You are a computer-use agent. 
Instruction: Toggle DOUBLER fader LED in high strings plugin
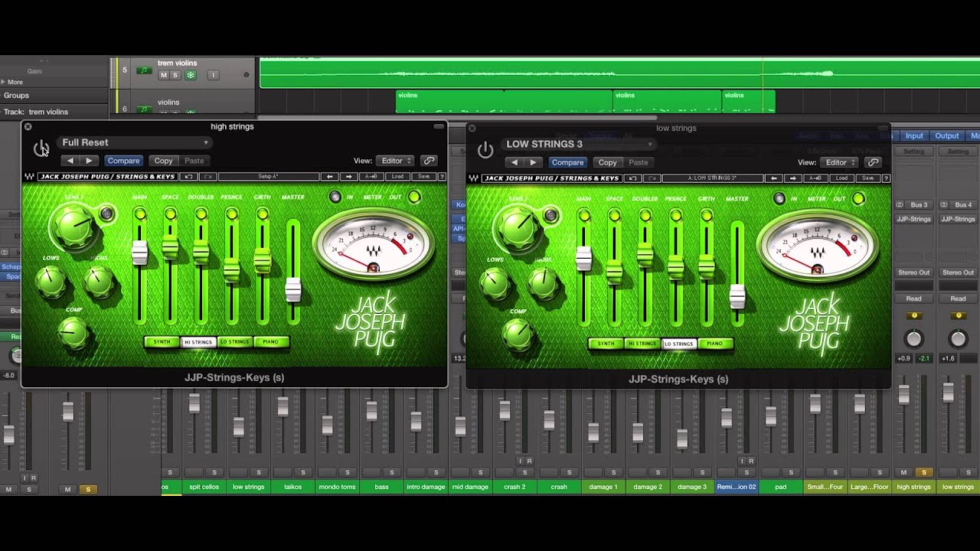coord(201,214)
